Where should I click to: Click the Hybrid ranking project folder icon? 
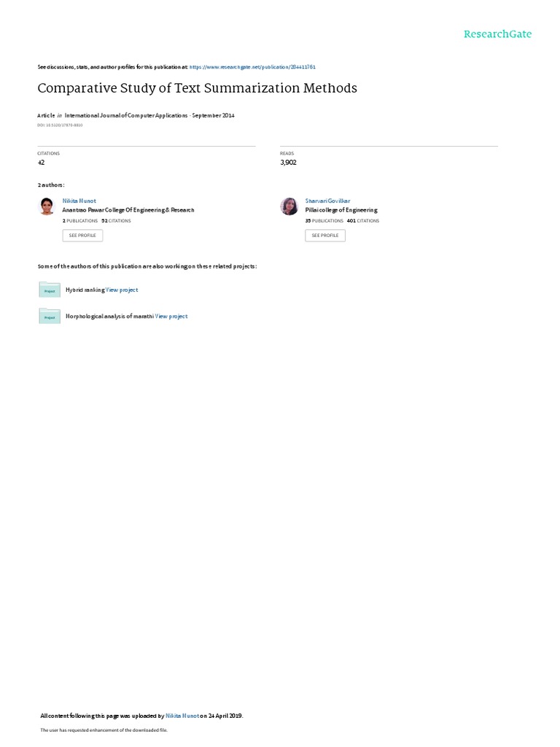pos(50,290)
